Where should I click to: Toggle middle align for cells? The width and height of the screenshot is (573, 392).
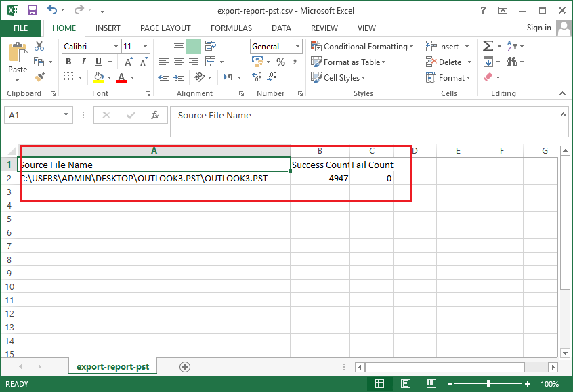179,46
